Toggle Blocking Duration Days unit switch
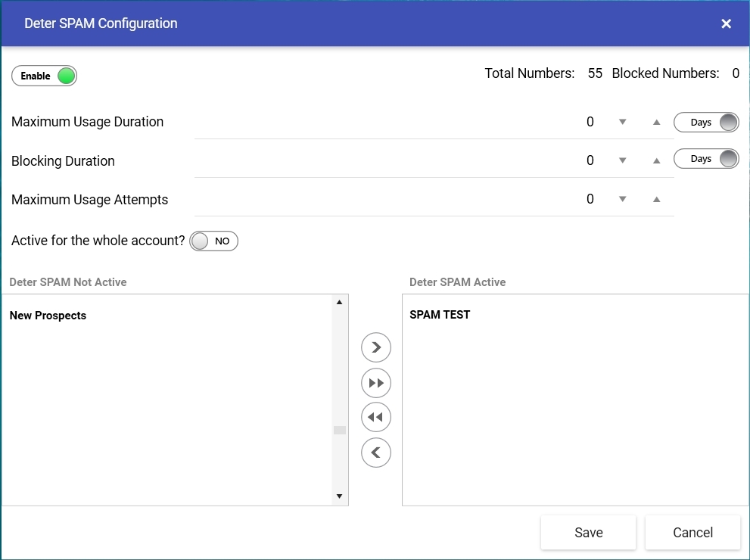The image size is (750, 560). 706,159
